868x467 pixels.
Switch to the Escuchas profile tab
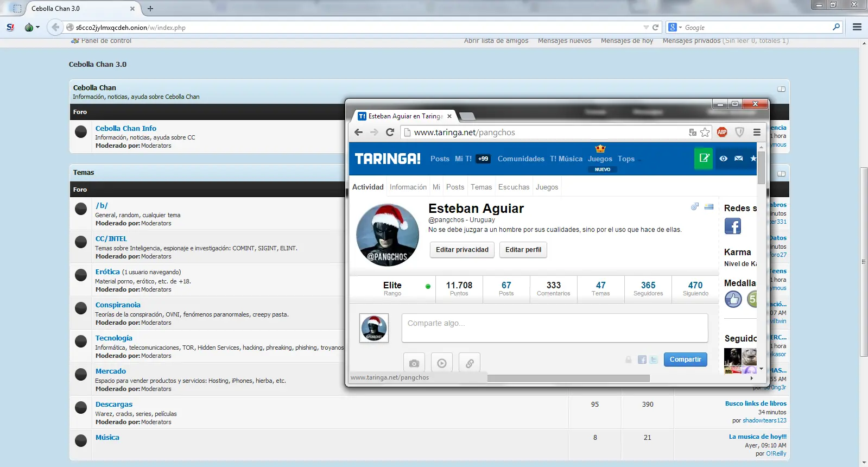(514, 187)
